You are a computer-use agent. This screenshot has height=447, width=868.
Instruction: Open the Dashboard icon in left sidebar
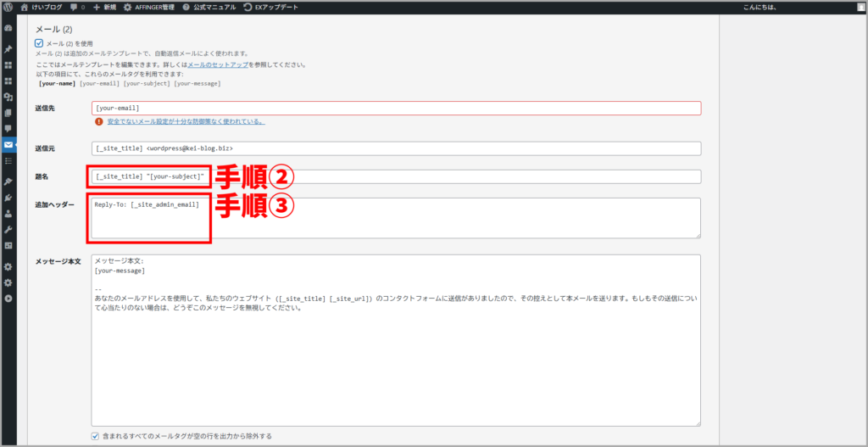(x=8, y=28)
